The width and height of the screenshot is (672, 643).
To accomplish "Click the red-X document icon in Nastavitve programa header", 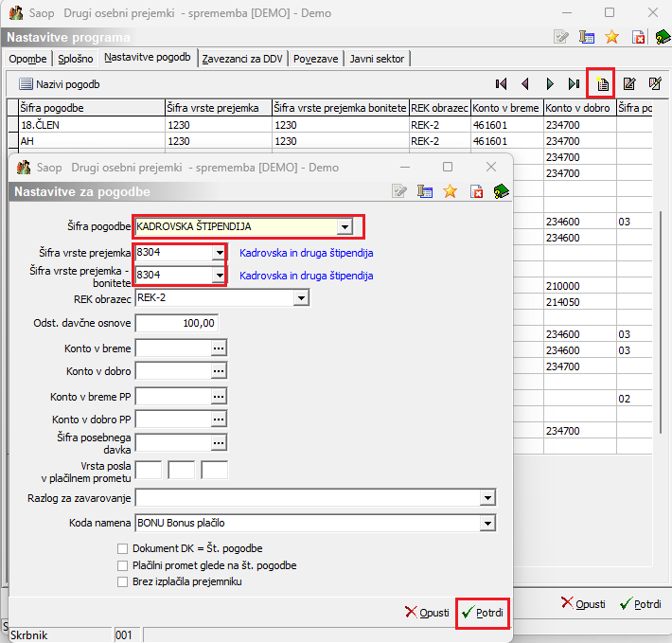I will pyautogui.click(x=638, y=37).
